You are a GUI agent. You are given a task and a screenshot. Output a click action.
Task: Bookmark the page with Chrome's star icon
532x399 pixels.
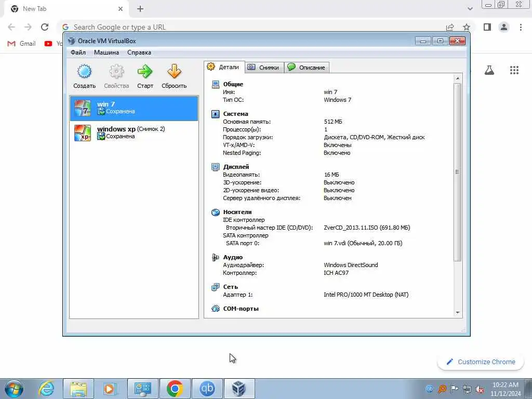[467, 27]
